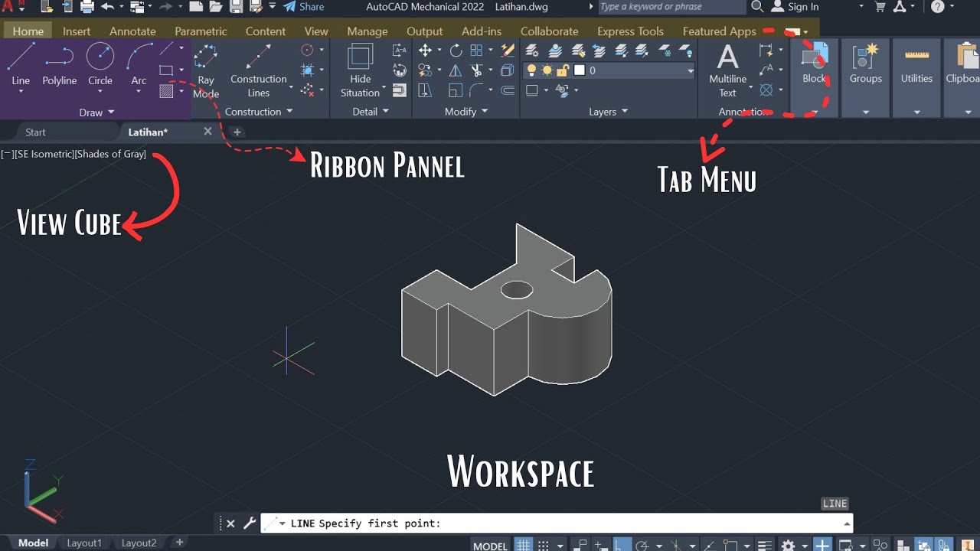Open the Autodesk App Store cart icon
The height and width of the screenshot is (551, 980).
[x=881, y=7]
